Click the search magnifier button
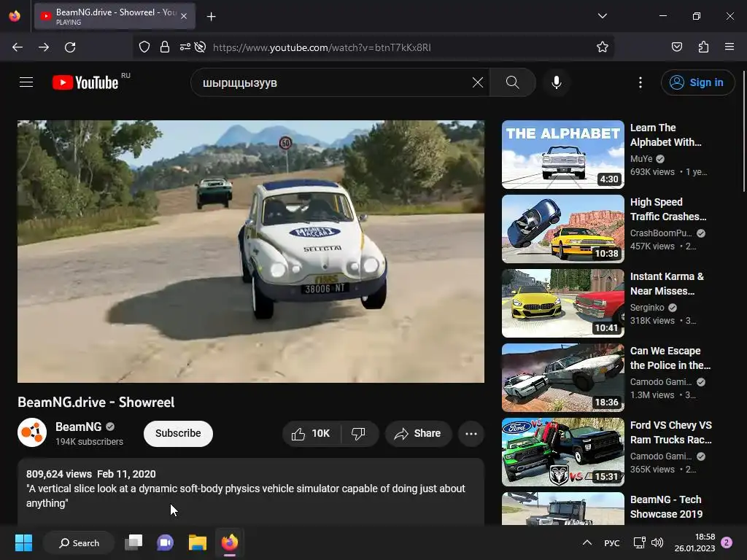The height and width of the screenshot is (560, 747). [x=513, y=82]
